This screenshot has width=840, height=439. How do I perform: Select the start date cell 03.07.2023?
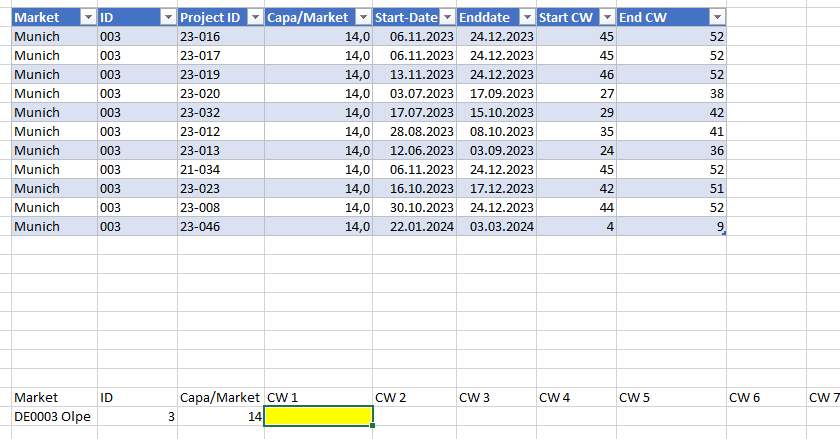pos(415,93)
